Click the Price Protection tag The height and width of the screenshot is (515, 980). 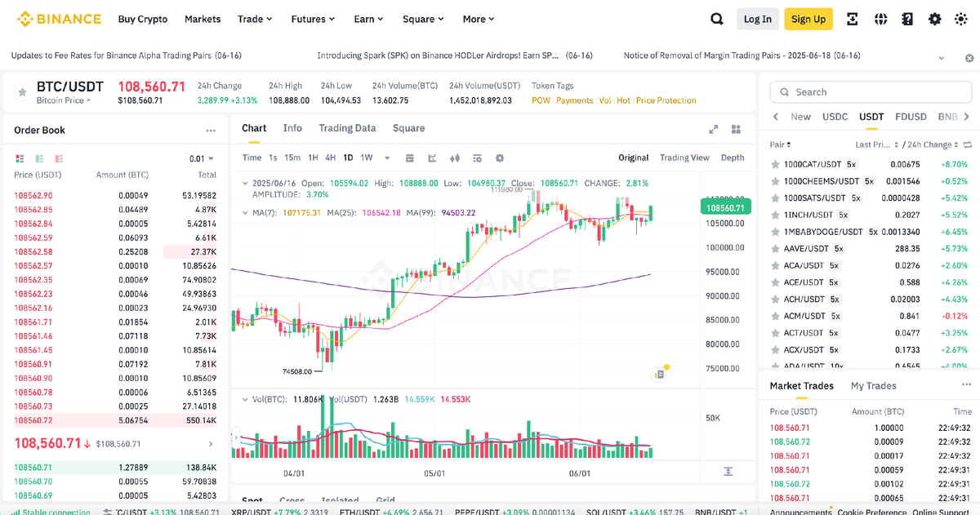666,100
